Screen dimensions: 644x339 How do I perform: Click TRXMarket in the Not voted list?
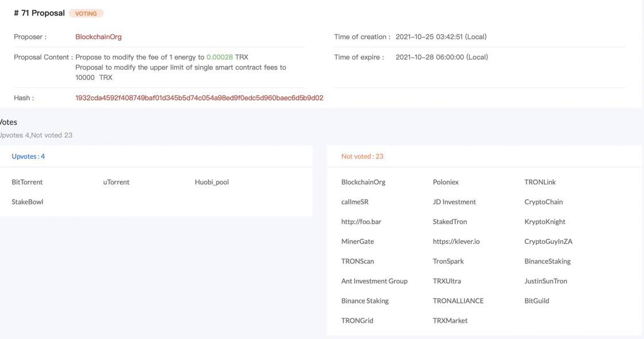click(x=450, y=321)
